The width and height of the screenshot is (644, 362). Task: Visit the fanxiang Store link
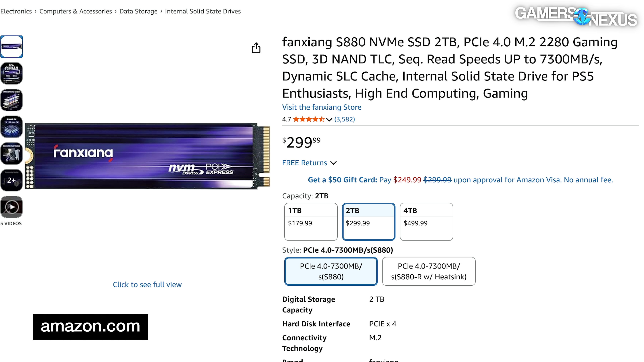(321, 107)
